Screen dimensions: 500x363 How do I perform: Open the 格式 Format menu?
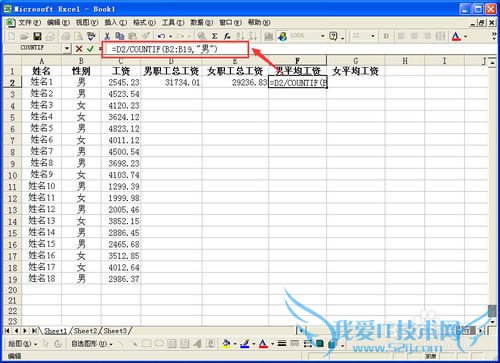(x=144, y=22)
